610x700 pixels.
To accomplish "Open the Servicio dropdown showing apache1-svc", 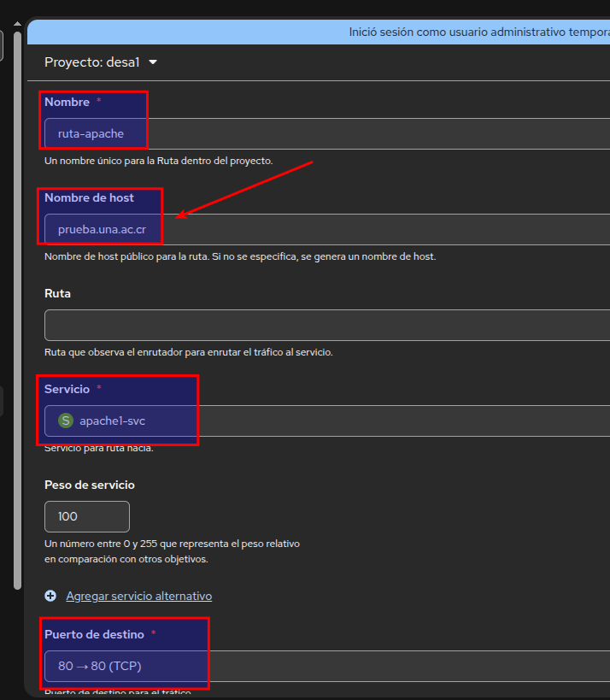I will pos(325,421).
